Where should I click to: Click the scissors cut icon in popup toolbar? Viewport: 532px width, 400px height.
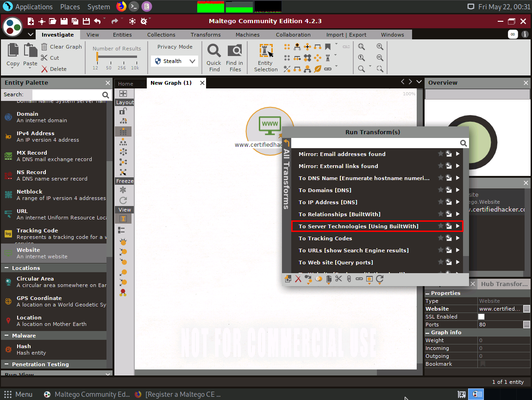pos(338,279)
